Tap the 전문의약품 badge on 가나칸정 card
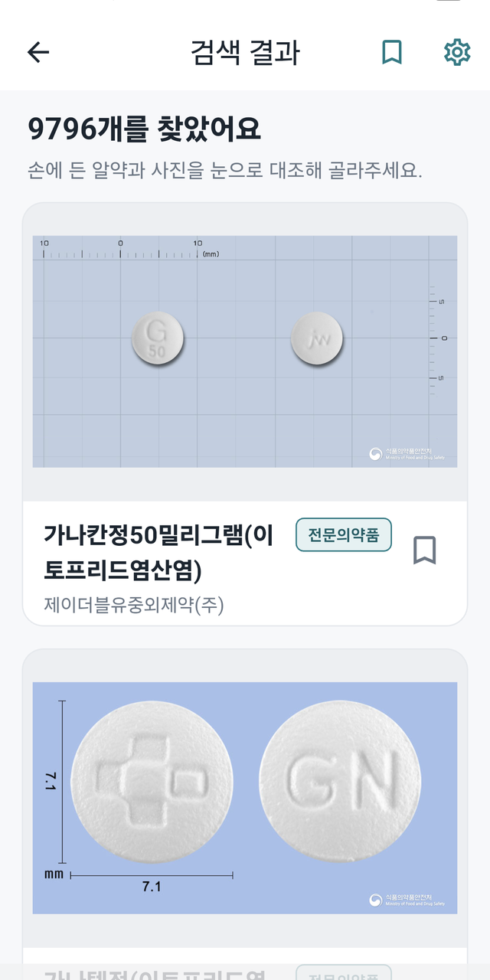The image size is (490, 980). point(344,534)
